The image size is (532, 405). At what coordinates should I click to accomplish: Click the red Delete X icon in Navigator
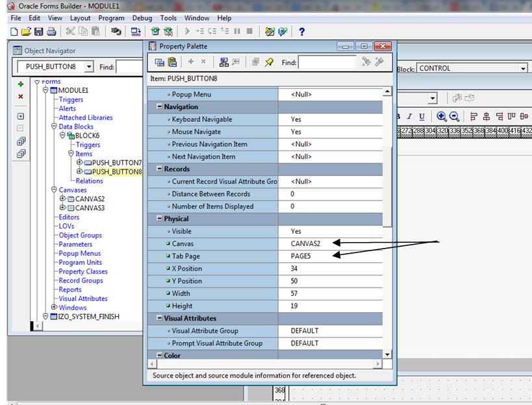[x=20, y=97]
